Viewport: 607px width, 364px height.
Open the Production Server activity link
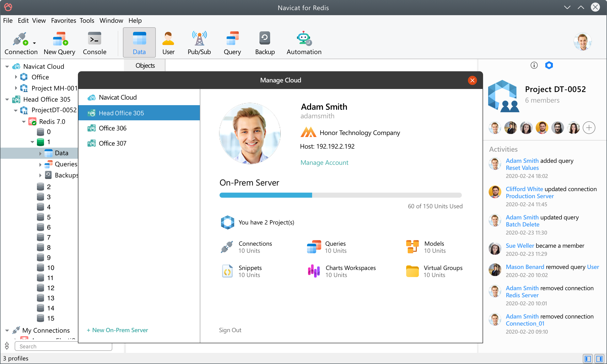click(x=530, y=196)
